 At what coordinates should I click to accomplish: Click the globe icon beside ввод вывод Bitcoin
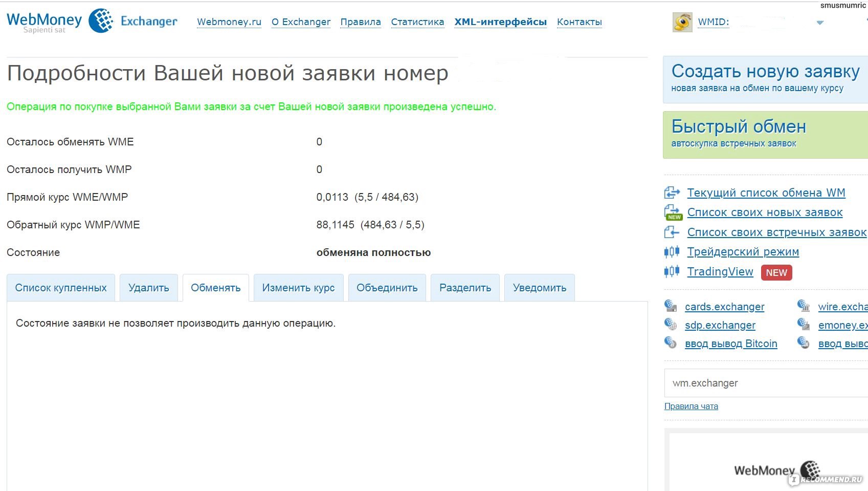(x=671, y=343)
